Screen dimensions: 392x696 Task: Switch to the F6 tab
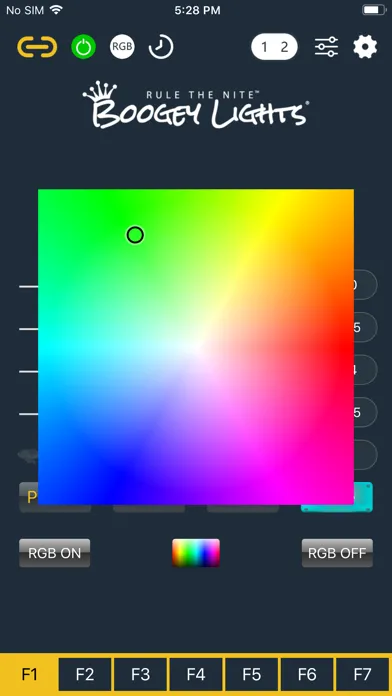[x=307, y=675]
